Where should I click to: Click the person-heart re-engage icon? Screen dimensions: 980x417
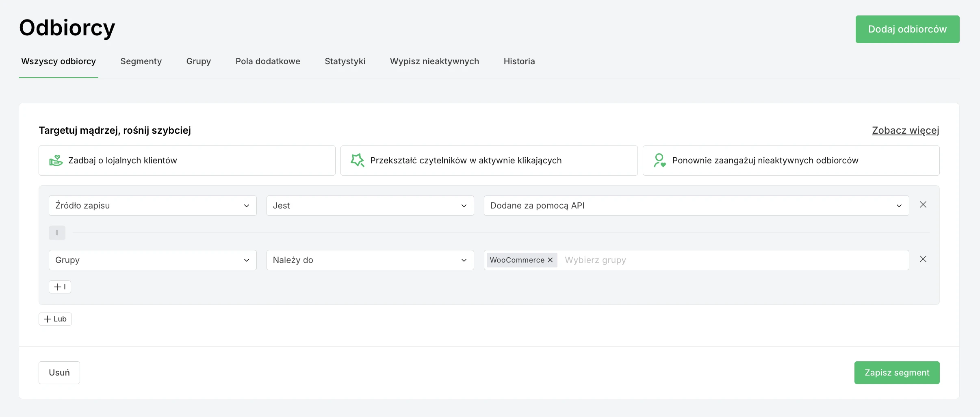pyautogui.click(x=659, y=161)
